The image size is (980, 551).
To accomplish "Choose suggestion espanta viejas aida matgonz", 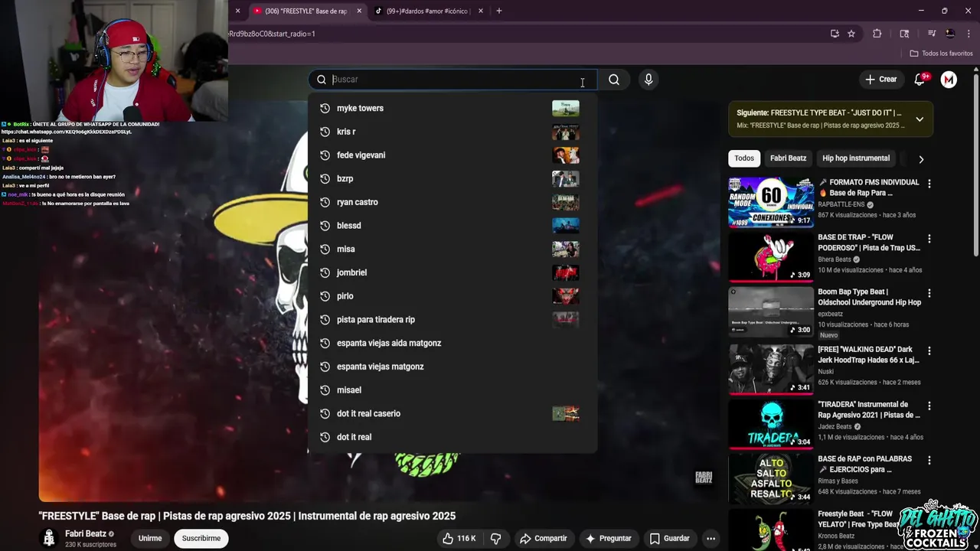I will coord(452,343).
